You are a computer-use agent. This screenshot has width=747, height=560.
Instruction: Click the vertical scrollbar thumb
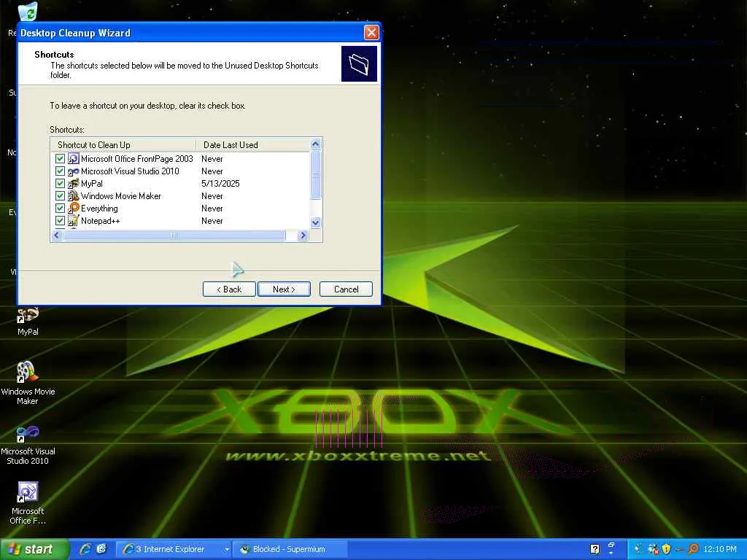point(315,175)
